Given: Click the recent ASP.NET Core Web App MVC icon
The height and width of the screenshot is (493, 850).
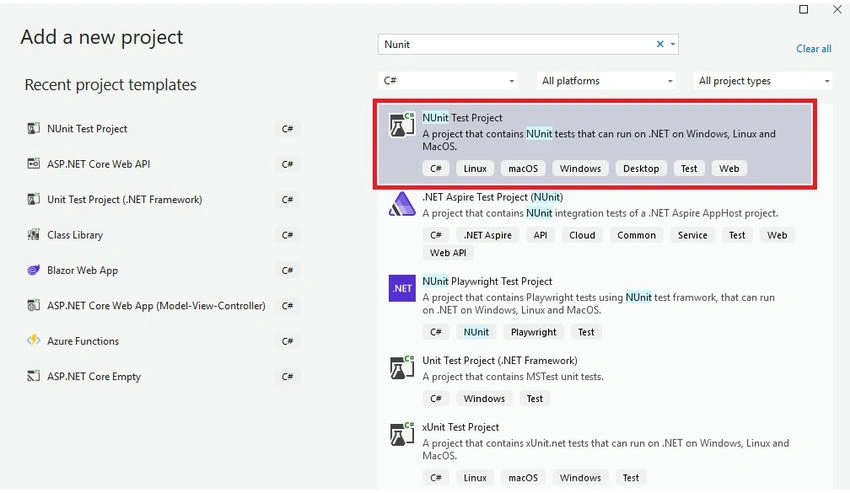Looking at the screenshot, I should [34, 305].
